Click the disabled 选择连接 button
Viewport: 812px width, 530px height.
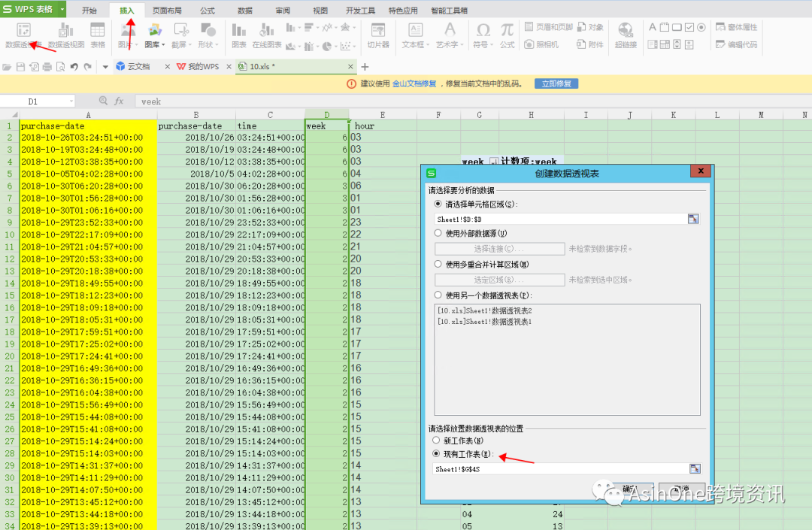pos(499,248)
